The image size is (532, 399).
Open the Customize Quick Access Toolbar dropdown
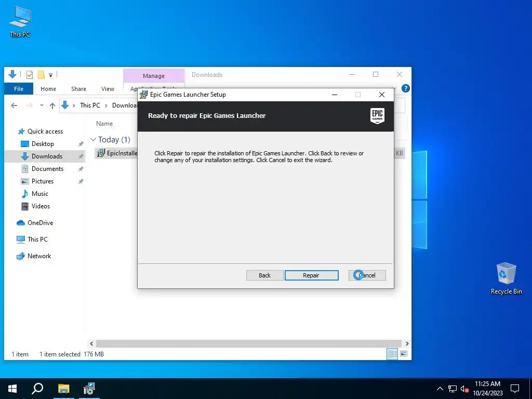pyautogui.click(x=50, y=75)
